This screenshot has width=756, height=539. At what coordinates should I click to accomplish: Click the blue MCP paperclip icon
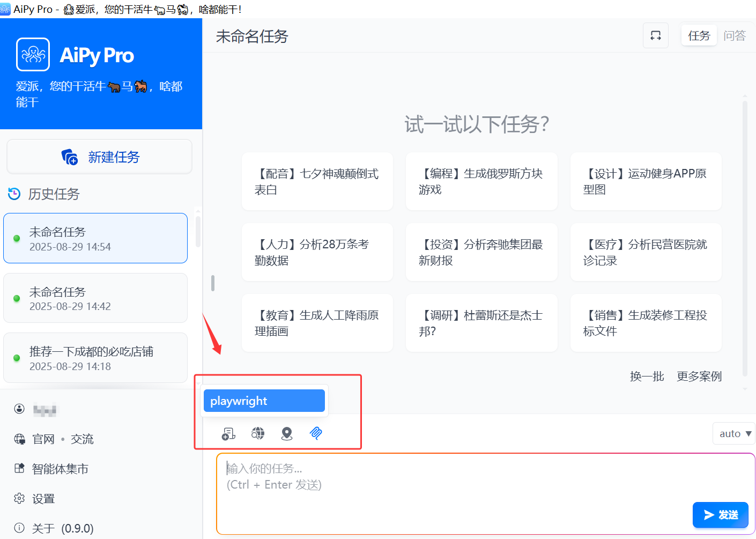[x=316, y=433]
